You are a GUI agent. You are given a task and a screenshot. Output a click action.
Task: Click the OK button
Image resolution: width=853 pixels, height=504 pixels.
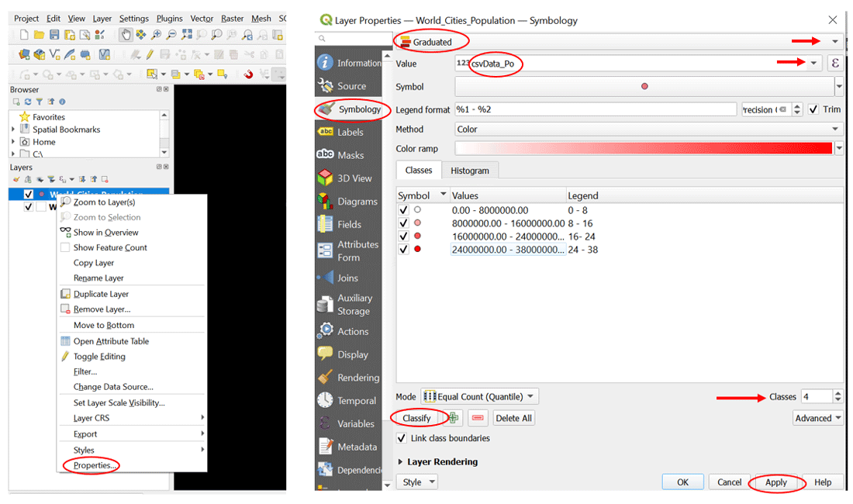tap(682, 482)
